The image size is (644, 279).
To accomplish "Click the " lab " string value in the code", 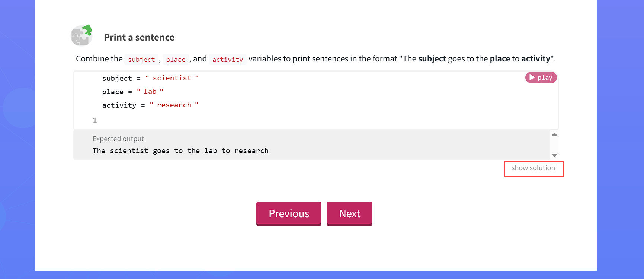I will (x=150, y=92).
